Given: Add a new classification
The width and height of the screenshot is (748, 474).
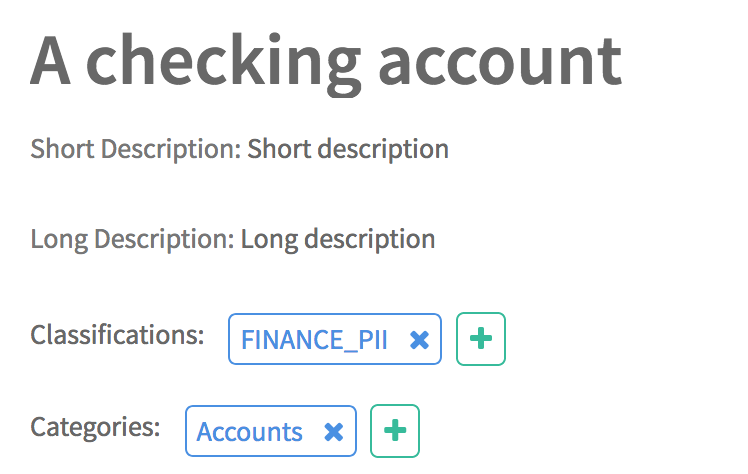Looking at the screenshot, I should [481, 339].
